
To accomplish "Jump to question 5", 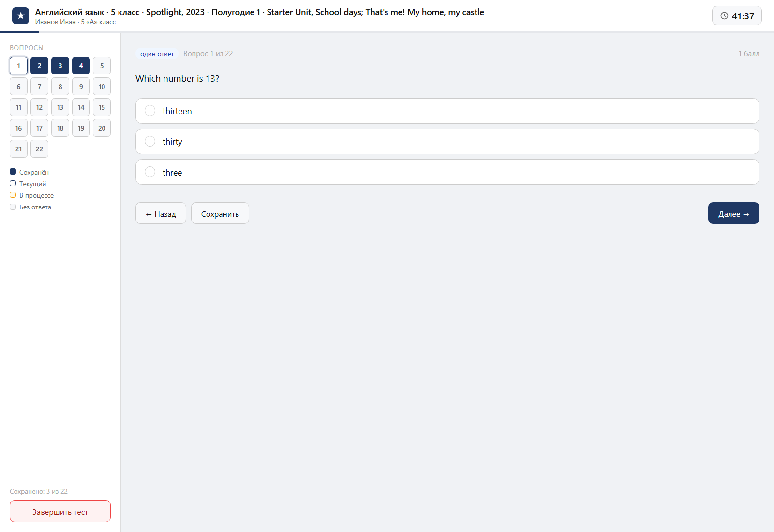I will click(102, 66).
